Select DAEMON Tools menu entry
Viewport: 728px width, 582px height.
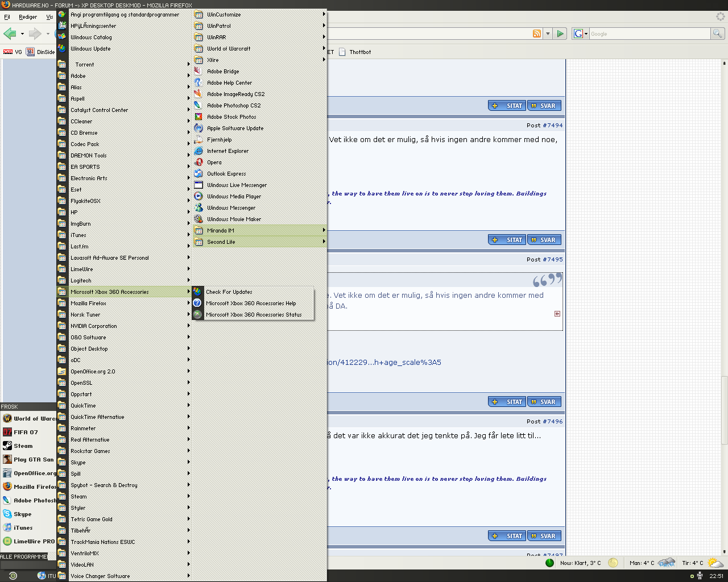click(x=124, y=156)
